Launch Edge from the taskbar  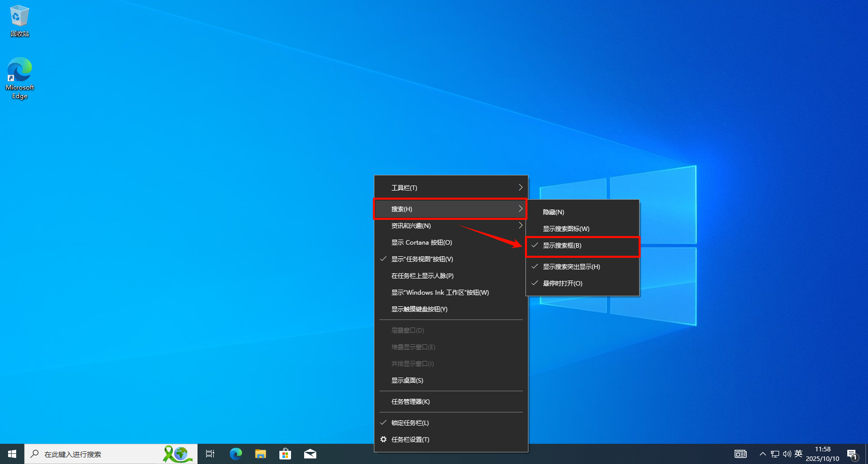(x=235, y=454)
